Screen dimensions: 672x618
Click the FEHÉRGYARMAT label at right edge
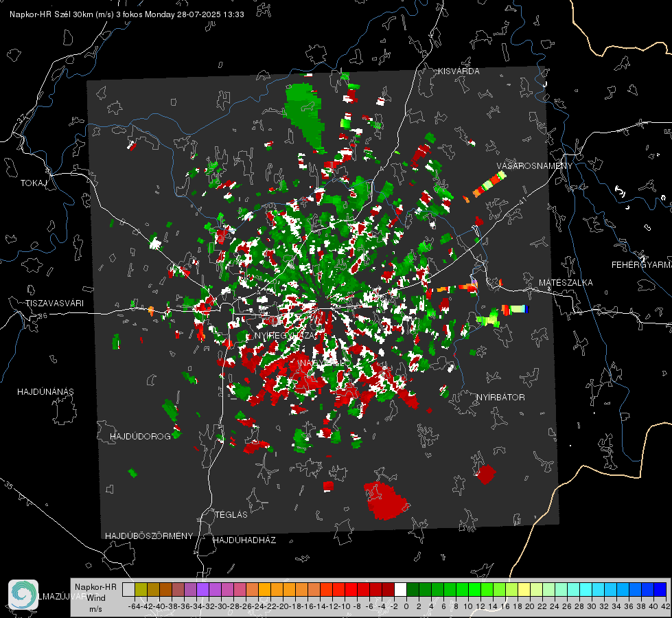click(642, 265)
